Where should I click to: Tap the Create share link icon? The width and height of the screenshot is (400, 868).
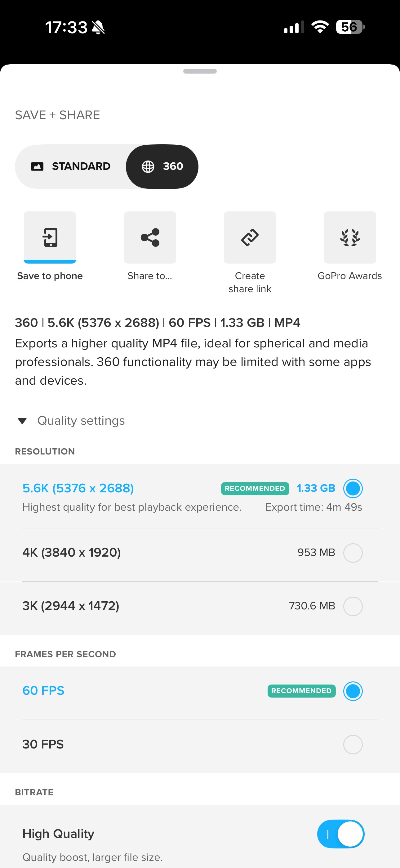pyautogui.click(x=250, y=237)
